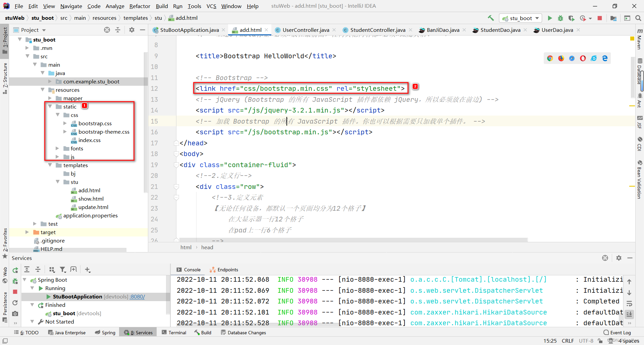This screenshot has width=644, height=345.
Task: Click soft-wrap icon in console gutter
Action: [629, 303]
